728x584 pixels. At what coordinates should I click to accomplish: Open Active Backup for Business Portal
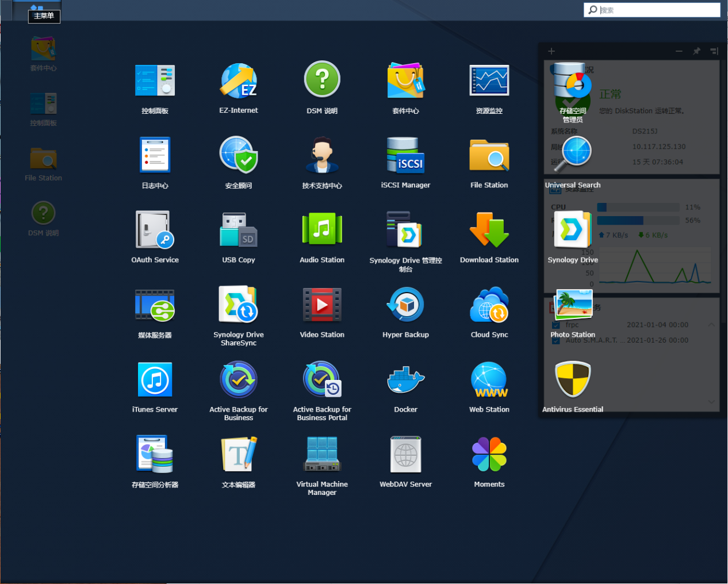[x=322, y=381]
